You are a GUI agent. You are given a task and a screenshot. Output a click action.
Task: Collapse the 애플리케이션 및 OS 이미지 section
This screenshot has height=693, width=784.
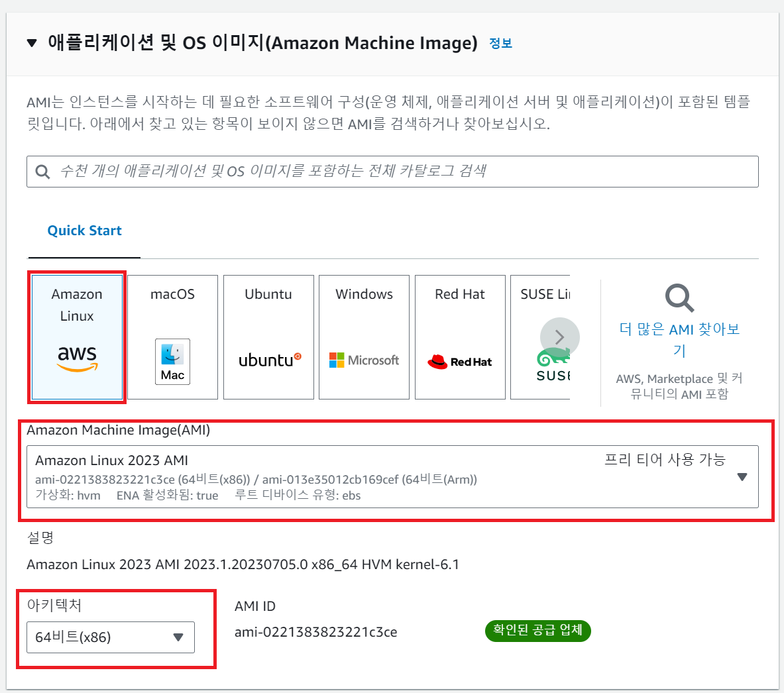click(30, 42)
